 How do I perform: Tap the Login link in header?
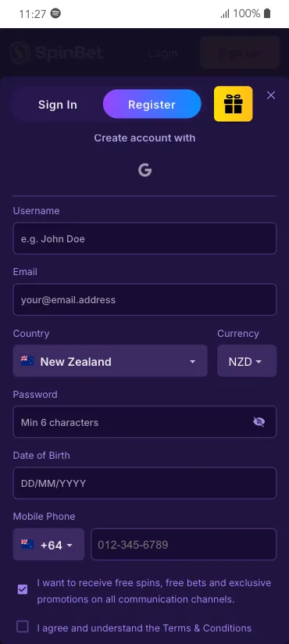tap(163, 53)
